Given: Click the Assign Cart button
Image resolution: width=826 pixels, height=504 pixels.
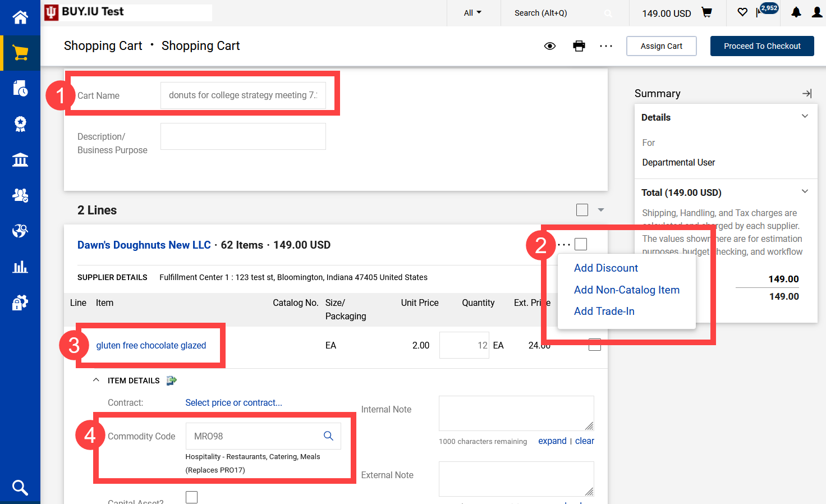Looking at the screenshot, I should 662,46.
